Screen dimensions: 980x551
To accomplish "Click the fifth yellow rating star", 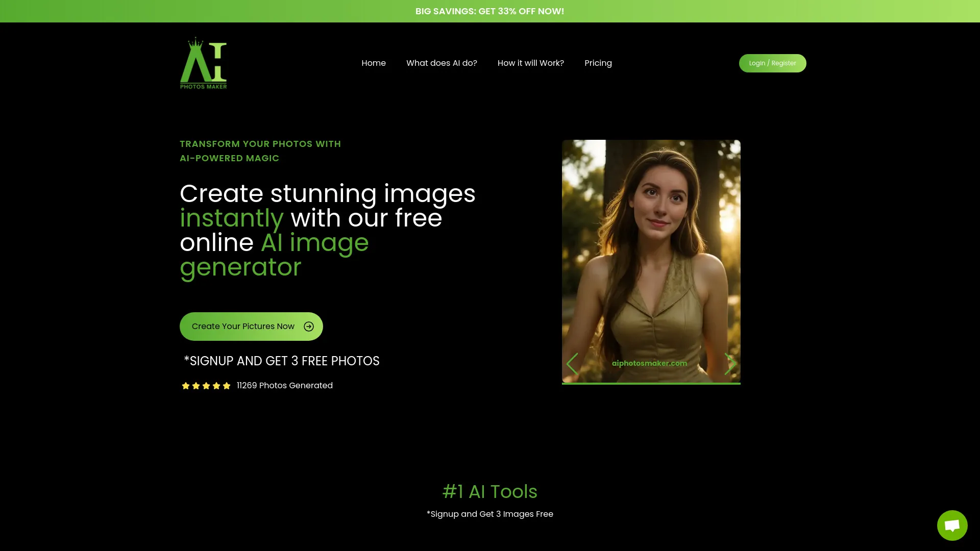I will [227, 386].
